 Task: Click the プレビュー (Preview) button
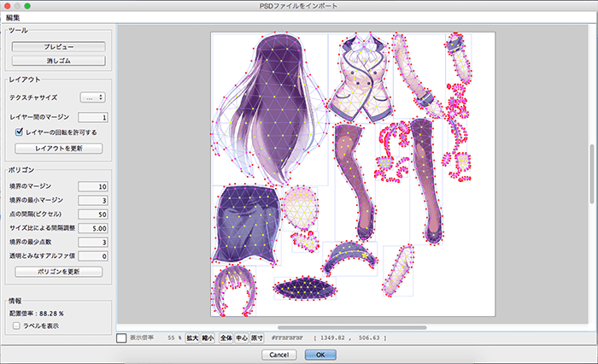[58, 46]
